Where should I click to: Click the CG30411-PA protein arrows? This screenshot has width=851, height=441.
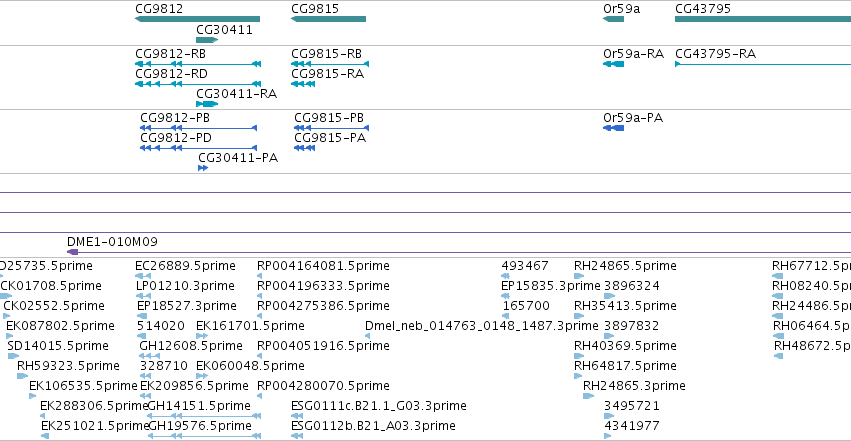(x=203, y=168)
